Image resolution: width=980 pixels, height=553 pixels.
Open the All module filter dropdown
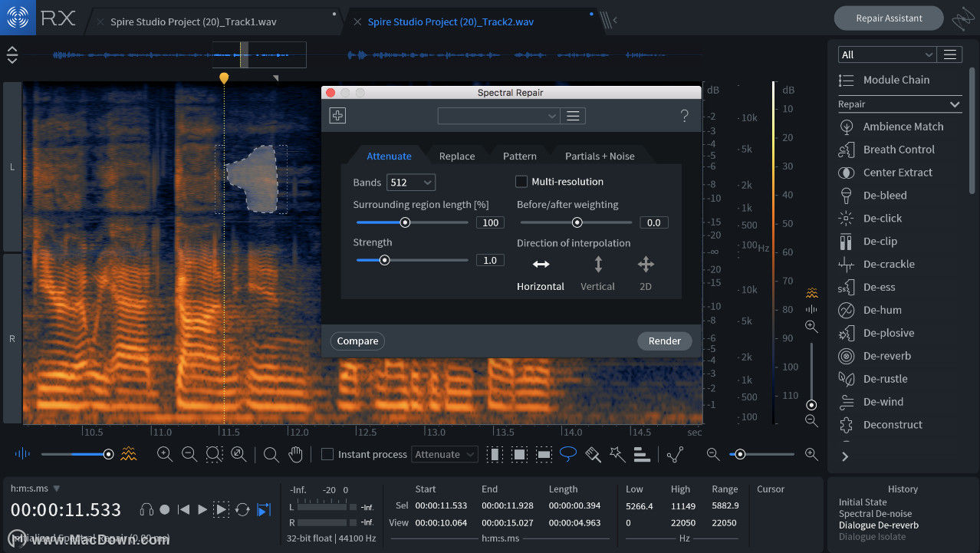(x=887, y=54)
